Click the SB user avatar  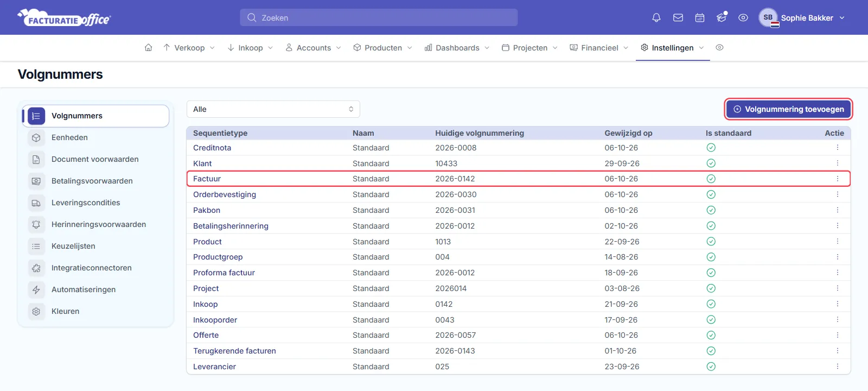(x=768, y=18)
